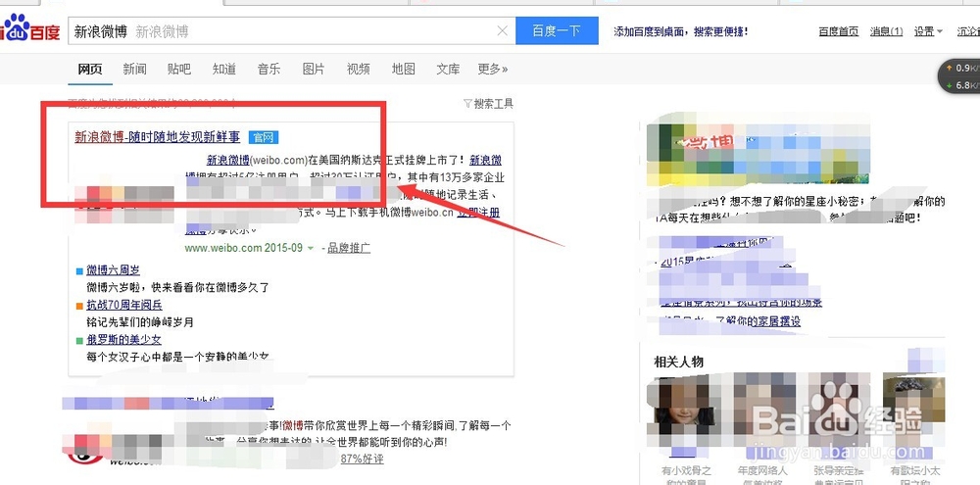Click the orange square bullet beside 抗战70周年阅兵
Viewport: 980px width, 485px height.
tap(79, 306)
